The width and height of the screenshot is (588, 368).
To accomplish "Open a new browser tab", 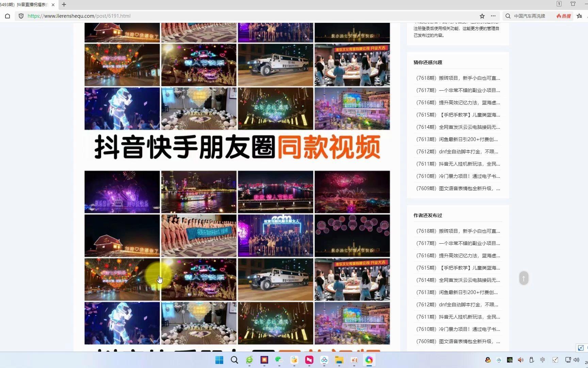I will pyautogui.click(x=64, y=4).
